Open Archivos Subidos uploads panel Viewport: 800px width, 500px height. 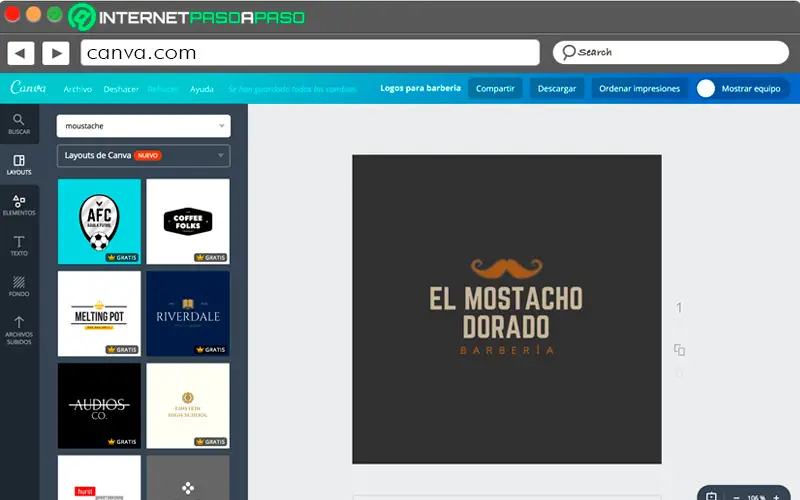[19, 330]
